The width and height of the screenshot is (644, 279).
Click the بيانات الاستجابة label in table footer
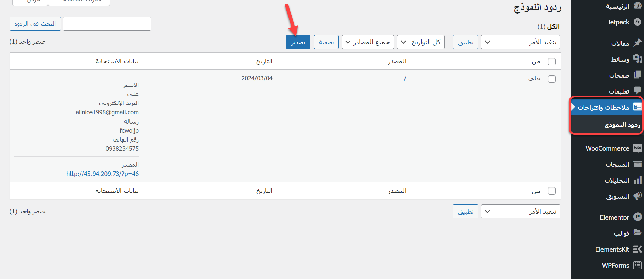tap(117, 191)
